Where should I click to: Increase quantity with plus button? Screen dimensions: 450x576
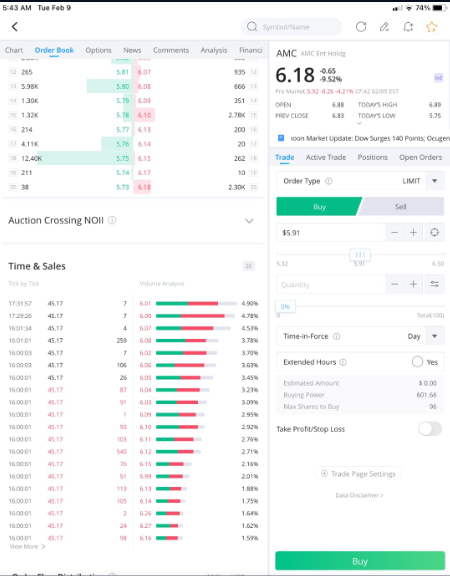coord(413,284)
